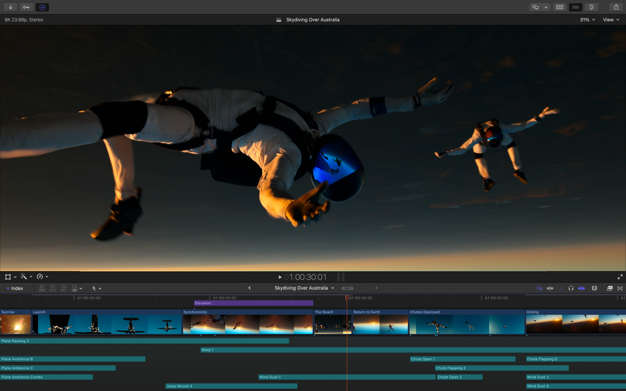This screenshot has width=626, height=391.
Task: Select the Gliding video clip
Action: [x=576, y=322]
